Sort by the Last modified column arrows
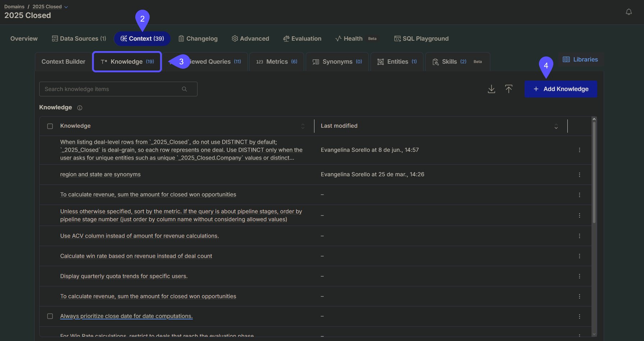Image resolution: width=644 pixels, height=341 pixels. (556, 126)
